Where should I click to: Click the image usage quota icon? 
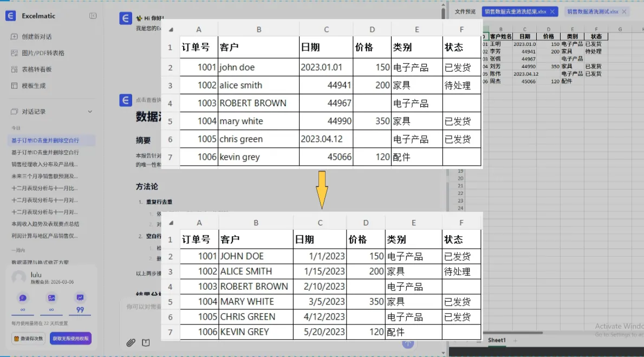tap(51, 297)
